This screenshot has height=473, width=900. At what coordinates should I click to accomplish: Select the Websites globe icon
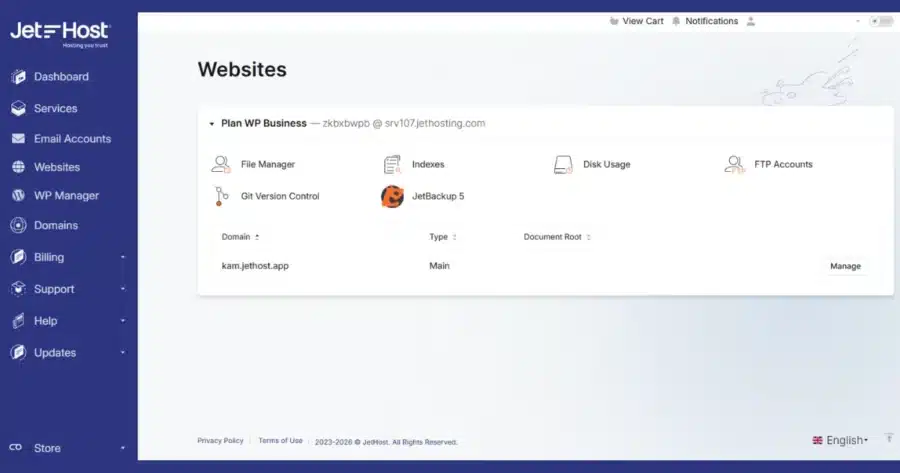click(x=18, y=167)
